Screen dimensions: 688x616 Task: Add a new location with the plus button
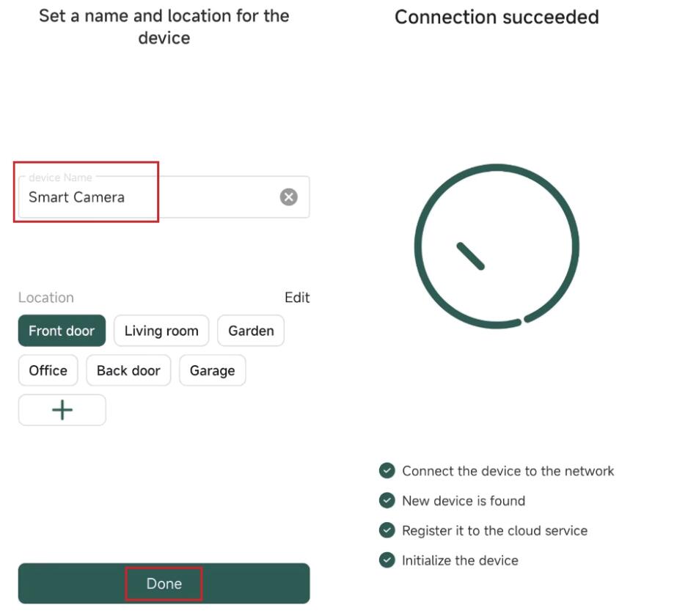[x=62, y=410]
